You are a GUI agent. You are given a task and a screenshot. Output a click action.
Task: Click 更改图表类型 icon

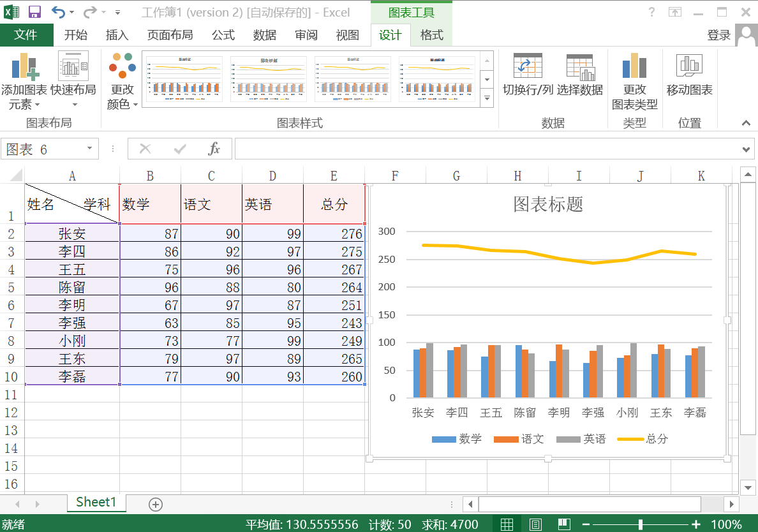tap(634, 66)
